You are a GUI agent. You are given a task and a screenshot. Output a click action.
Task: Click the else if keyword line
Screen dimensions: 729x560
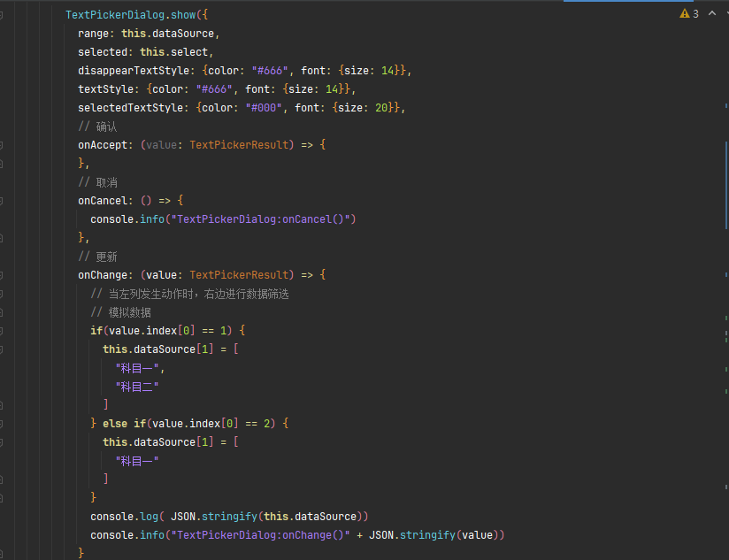click(189, 424)
